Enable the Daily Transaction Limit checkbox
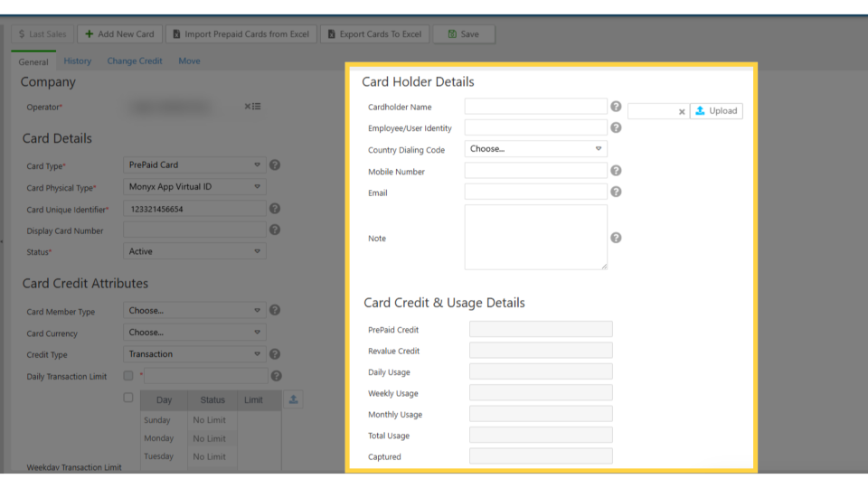 [x=128, y=375]
